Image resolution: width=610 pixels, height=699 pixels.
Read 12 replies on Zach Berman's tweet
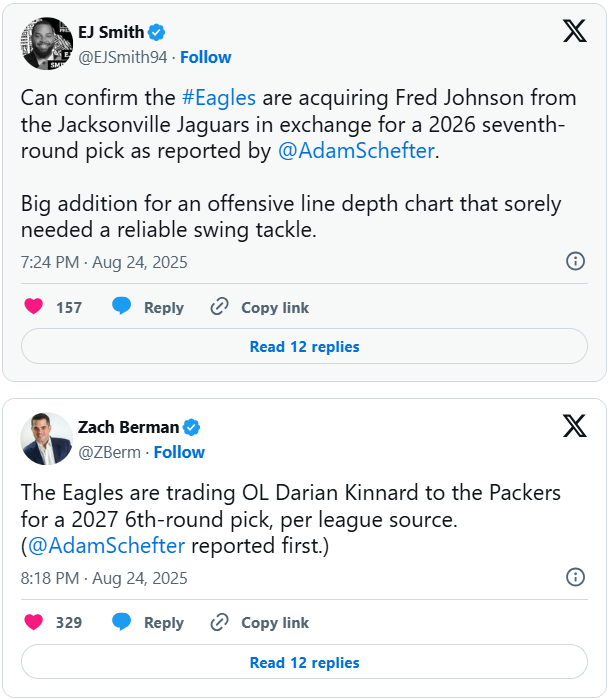pyautogui.click(x=304, y=662)
